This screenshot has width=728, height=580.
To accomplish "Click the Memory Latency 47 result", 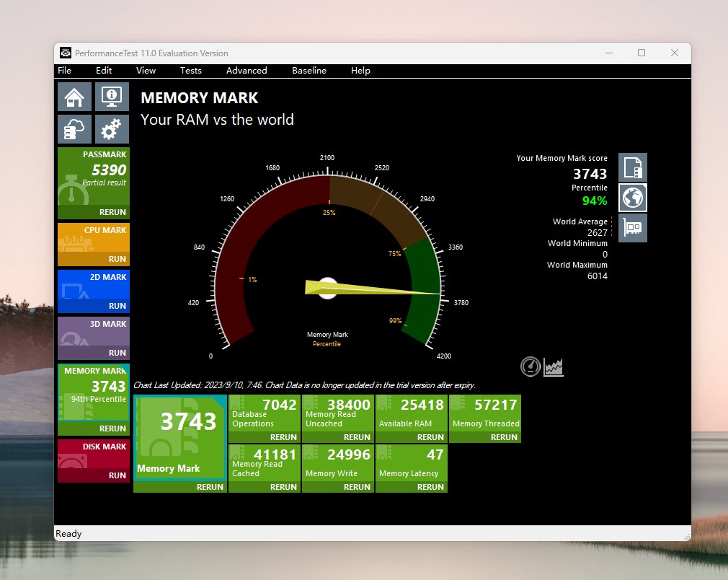I will pyautogui.click(x=412, y=463).
